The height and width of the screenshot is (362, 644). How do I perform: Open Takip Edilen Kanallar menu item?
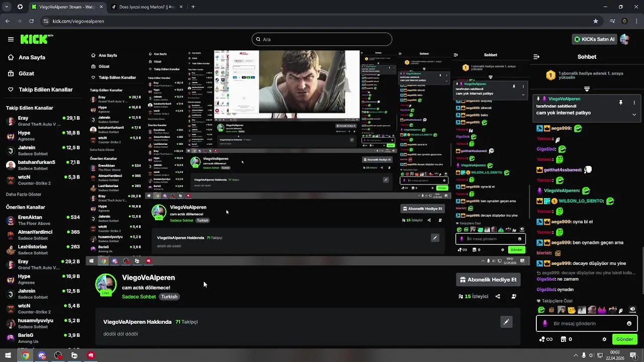pyautogui.click(x=40, y=89)
